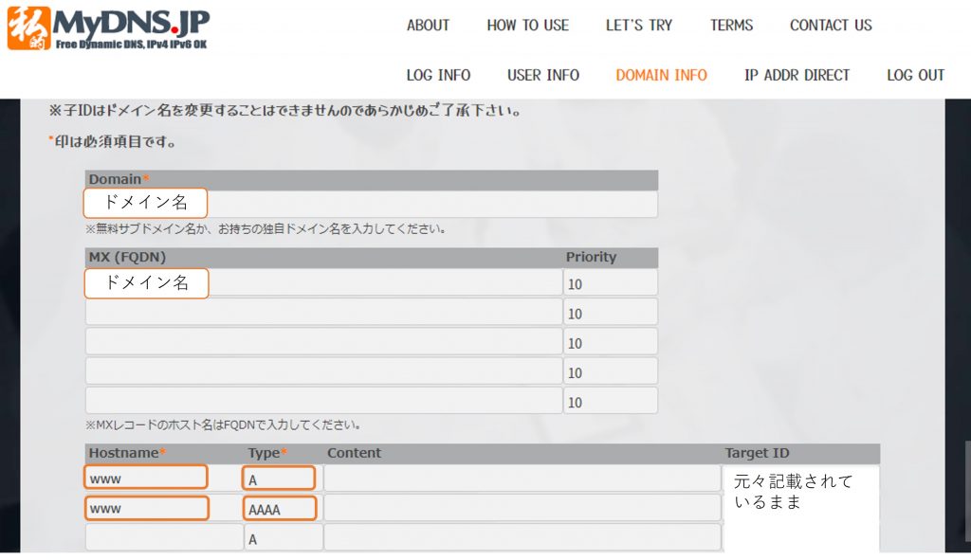
Task: Click the "Hostname" column header
Action: point(127,453)
